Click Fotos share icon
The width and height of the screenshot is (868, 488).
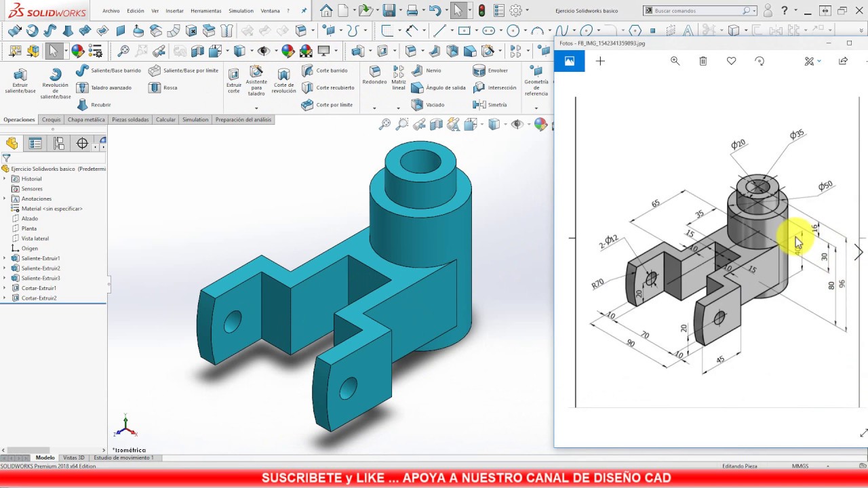click(843, 61)
